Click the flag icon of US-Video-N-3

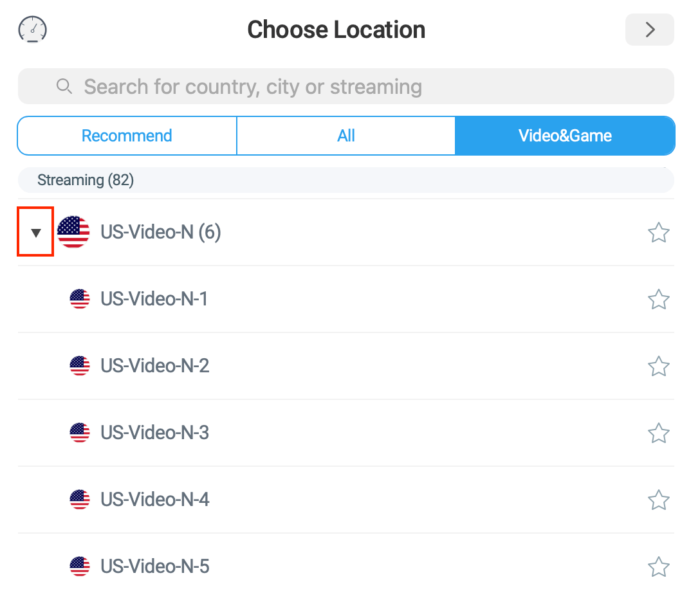(80, 433)
